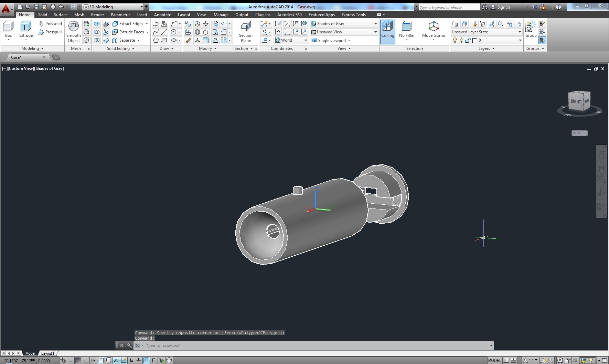
Task: Open the 3D Modeling workspace dropdown
Action: [113, 7]
